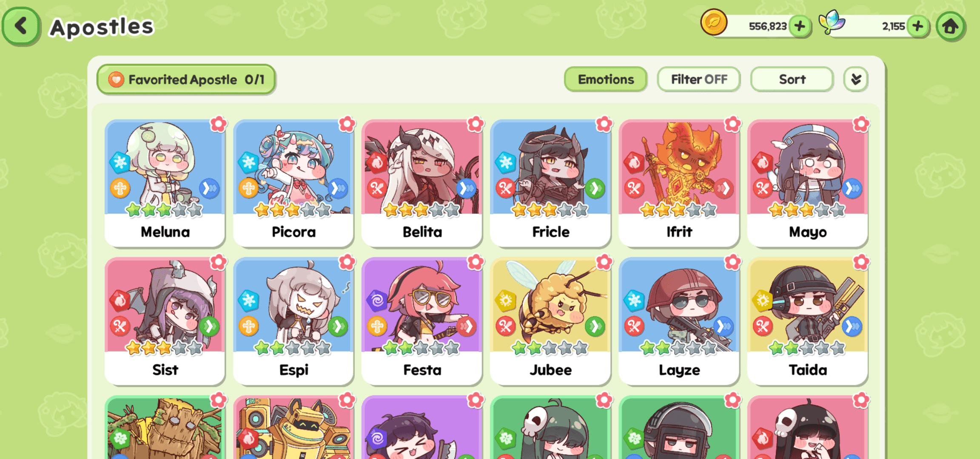Toggle flower favorite mark on Fricle
This screenshot has height=459, width=980.
click(604, 124)
